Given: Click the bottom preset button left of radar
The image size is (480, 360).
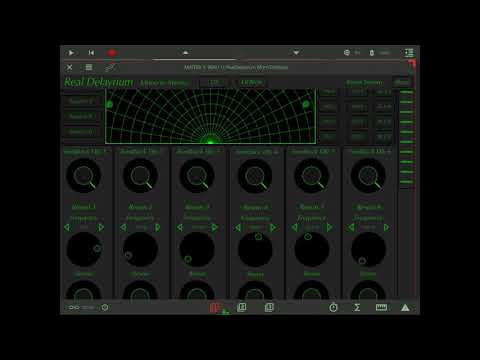Looking at the screenshot, I should pos(81,132).
